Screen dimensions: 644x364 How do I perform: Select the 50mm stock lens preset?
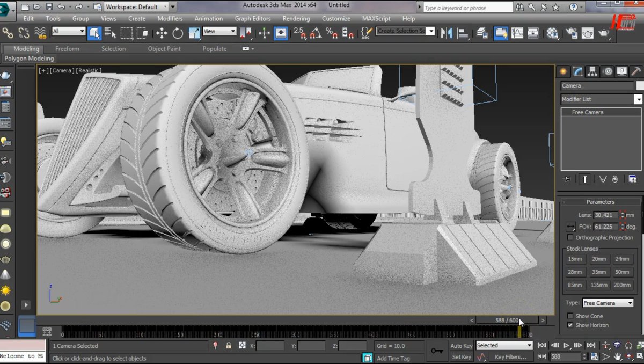pyautogui.click(x=622, y=272)
